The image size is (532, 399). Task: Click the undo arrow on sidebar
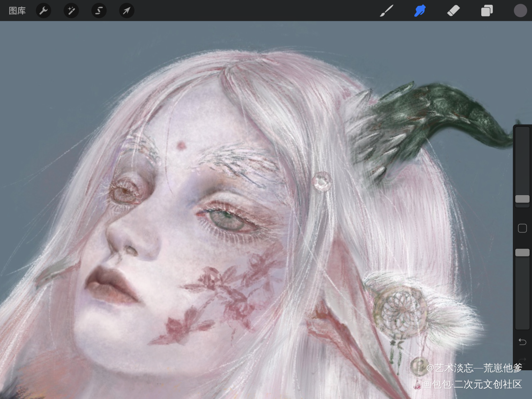coord(522,342)
